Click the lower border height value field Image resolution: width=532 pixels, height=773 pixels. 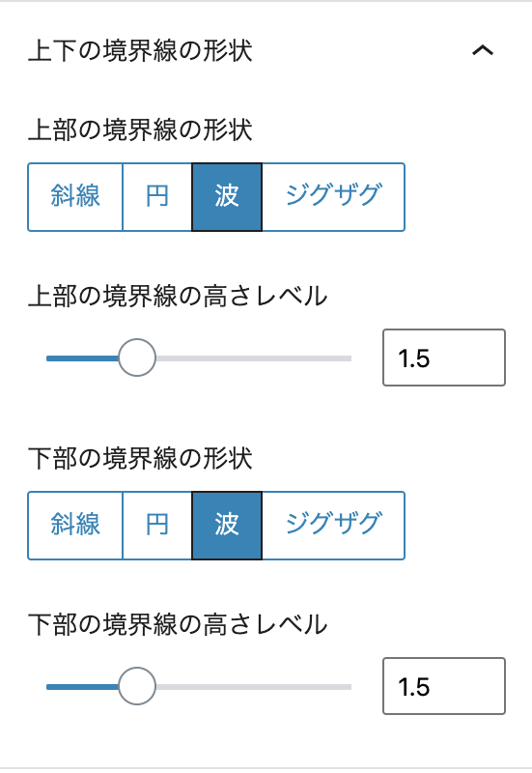pyautogui.click(x=444, y=686)
